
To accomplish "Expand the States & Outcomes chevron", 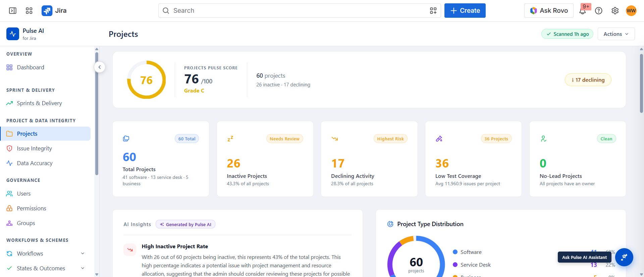I will coord(83,268).
